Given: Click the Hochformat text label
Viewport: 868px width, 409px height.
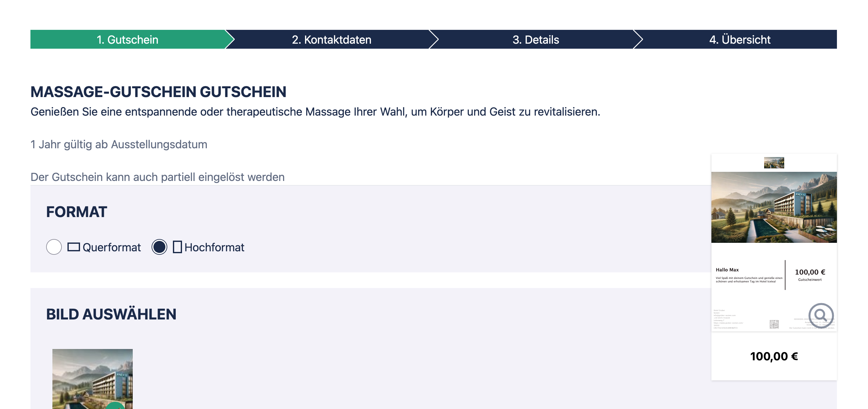Looking at the screenshot, I should click(214, 248).
